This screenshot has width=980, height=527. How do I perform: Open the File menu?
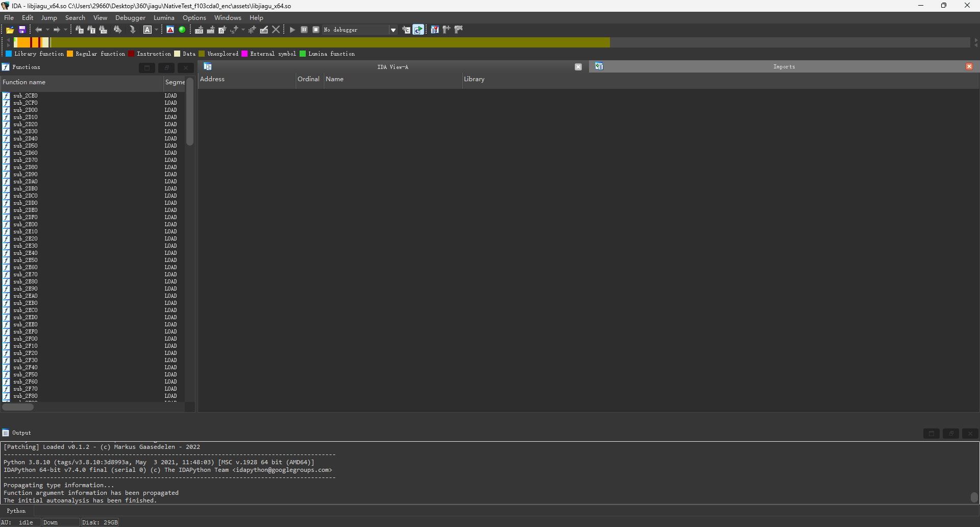tap(9, 17)
